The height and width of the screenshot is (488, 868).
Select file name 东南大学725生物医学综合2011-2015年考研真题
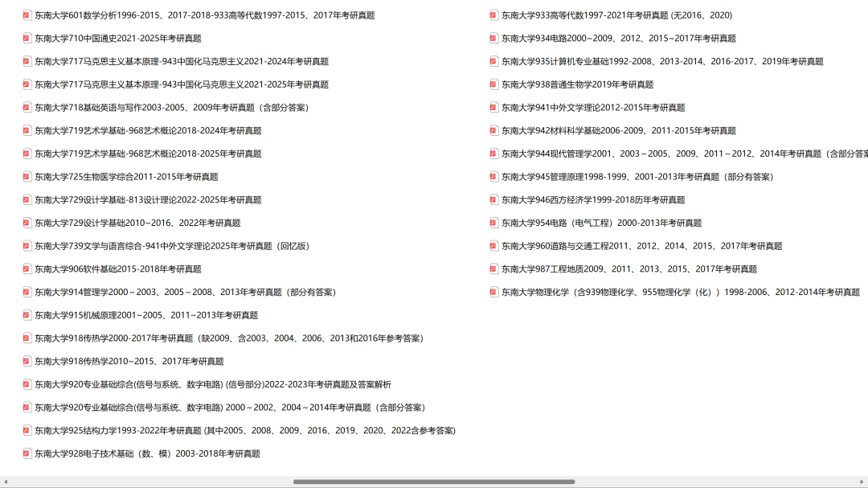[x=126, y=177]
